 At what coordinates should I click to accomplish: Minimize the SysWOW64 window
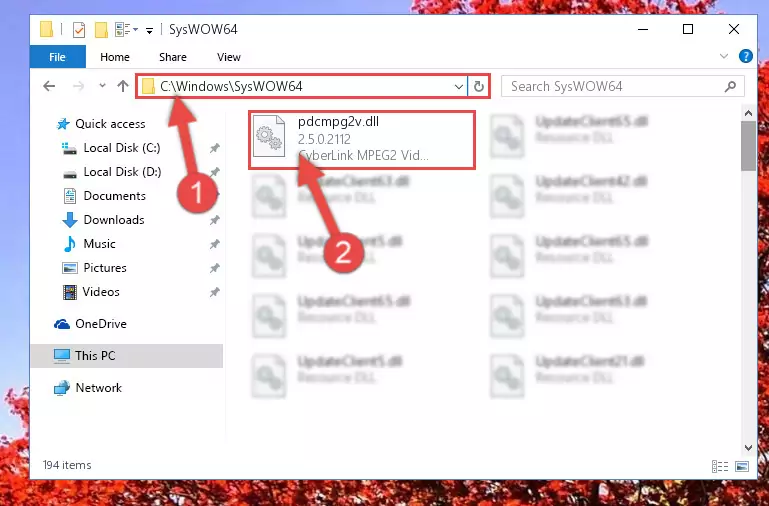click(643, 29)
